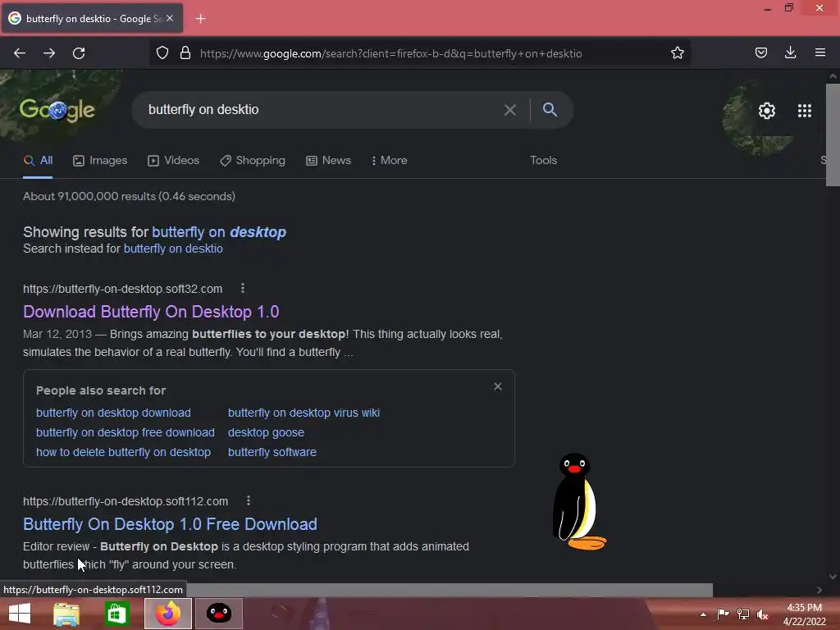Click the scroll down arrow

(x=833, y=577)
